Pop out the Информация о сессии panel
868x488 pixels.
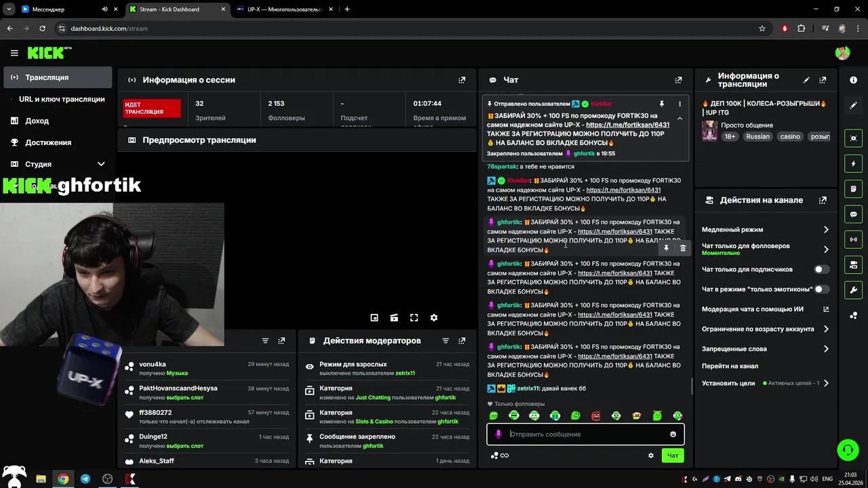click(462, 80)
